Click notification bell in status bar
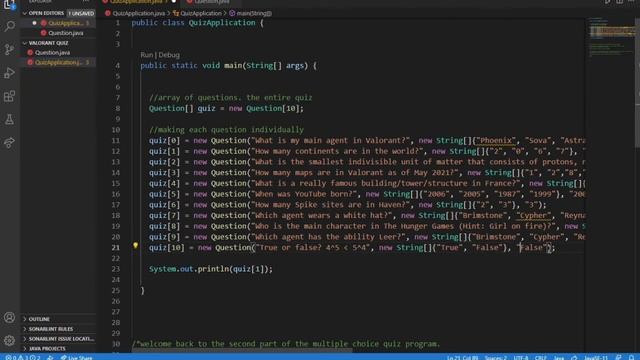The width and height of the screenshot is (640, 360). click(632, 358)
